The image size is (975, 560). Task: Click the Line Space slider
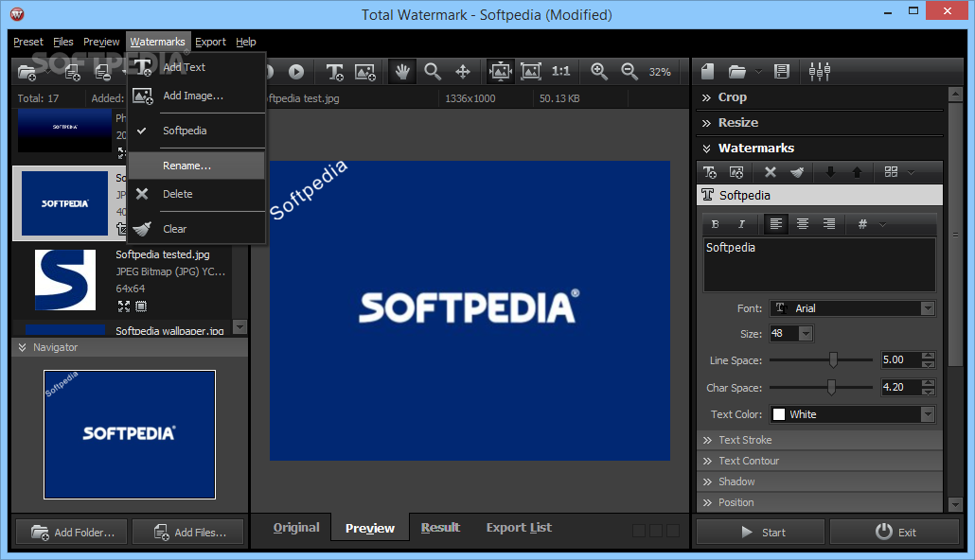[x=821, y=359]
